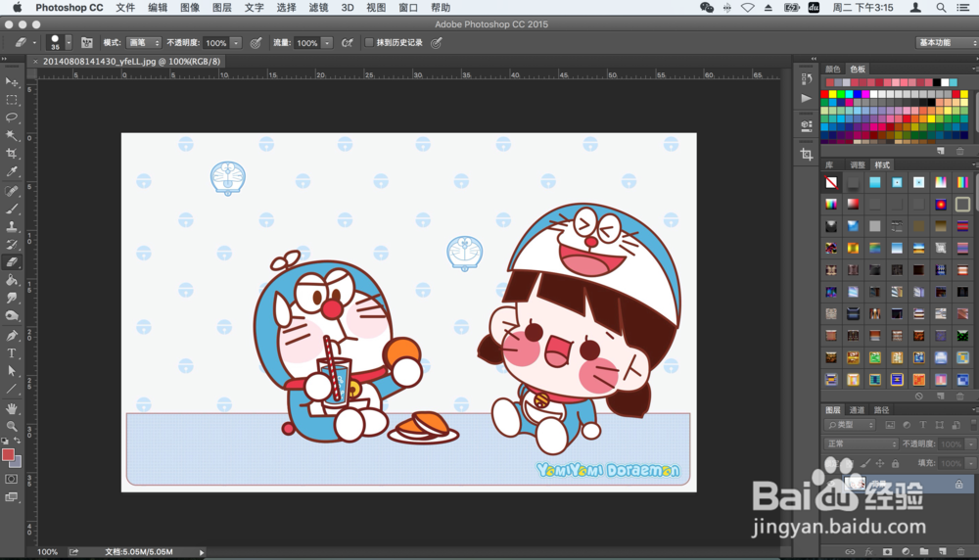The width and height of the screenshot is (979, 560).
Task: Select the Move tool
Action: pyautogui.click(x=12, y=82)
